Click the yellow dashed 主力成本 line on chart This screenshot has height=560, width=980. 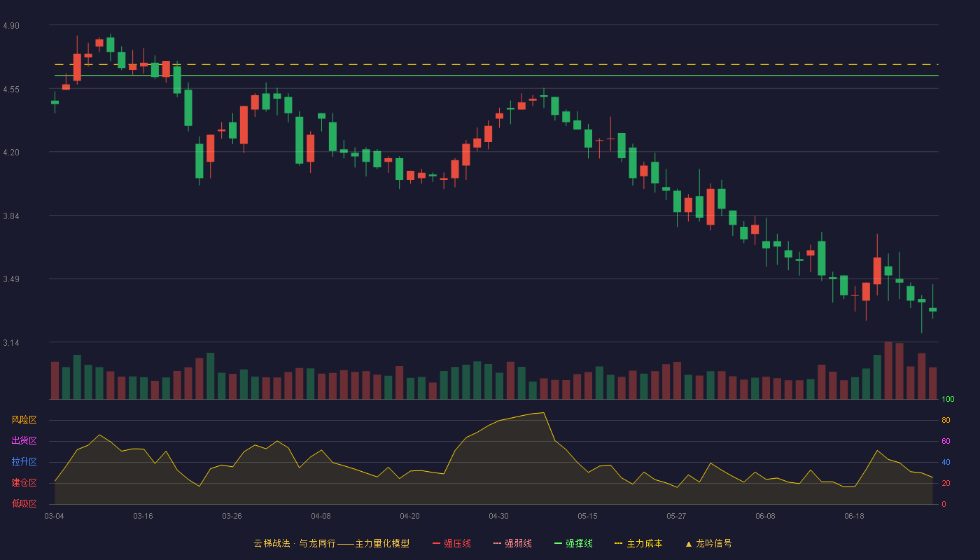[496, 64]
